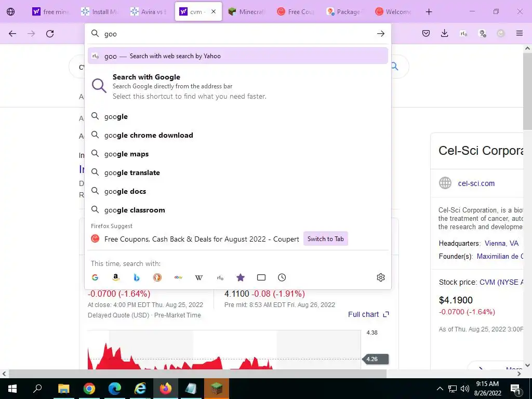Screen dimensions: 532x399
Task: Click the Windows Start button
Action: pos(12,389)
